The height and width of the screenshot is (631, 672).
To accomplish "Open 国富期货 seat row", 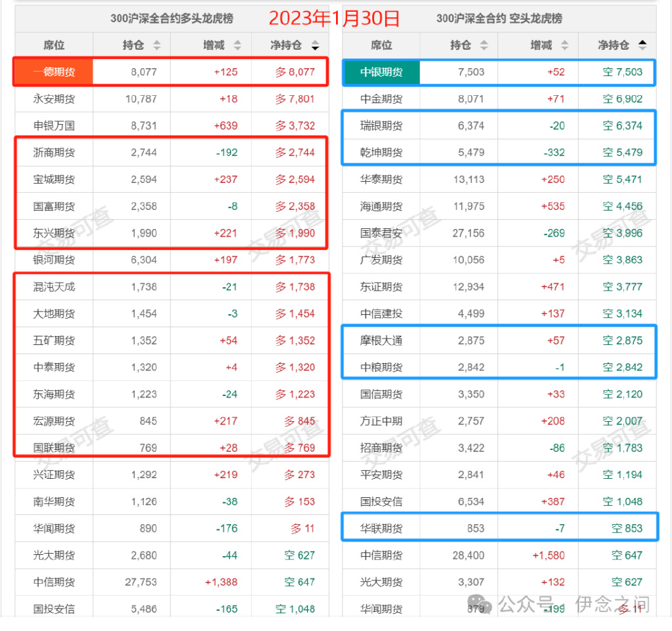I will (171, 206).
